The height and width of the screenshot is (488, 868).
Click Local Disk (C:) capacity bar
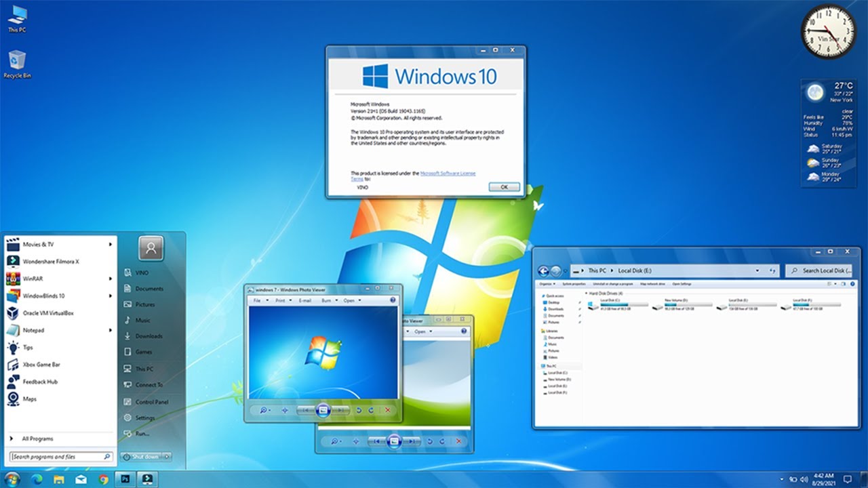pyautogui.click(x=624, y=304)
